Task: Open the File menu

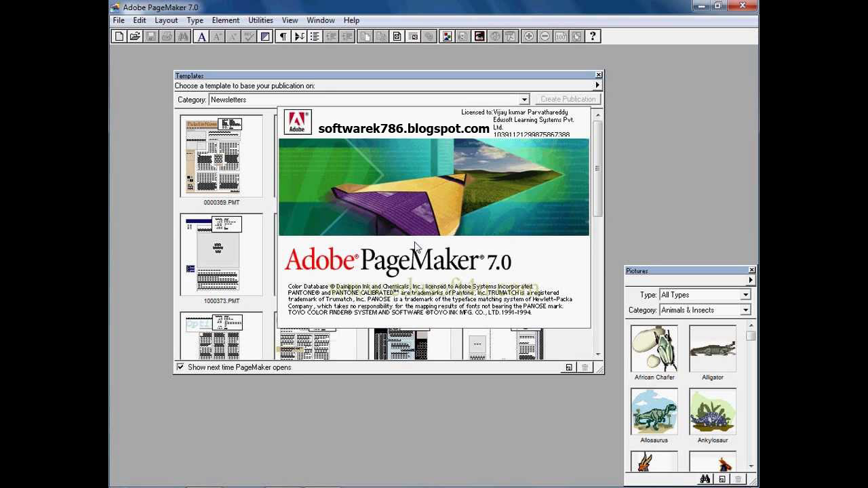Action: [119, 20]
